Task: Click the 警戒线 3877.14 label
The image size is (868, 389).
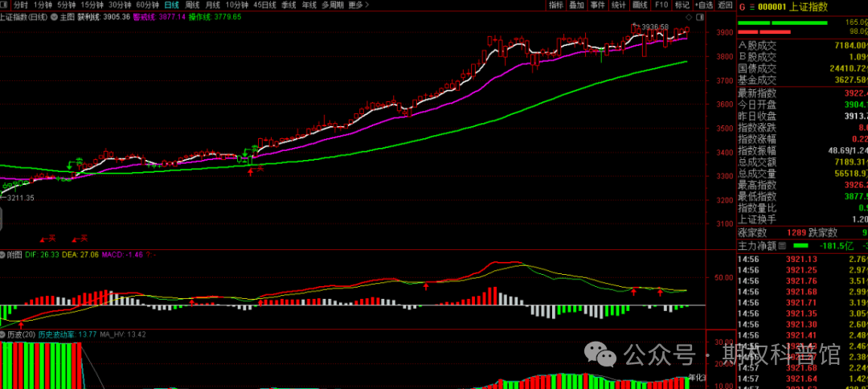Action: pyautogui.click(x=160, y=17)
